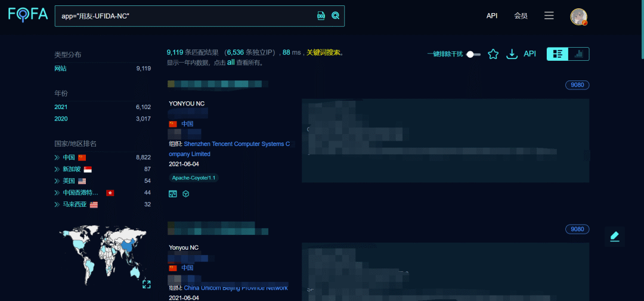644x301 pixels.
Task: Toggle the 一键排除干扰 switch
Action: pyautogui.click(x=473, y=54)
